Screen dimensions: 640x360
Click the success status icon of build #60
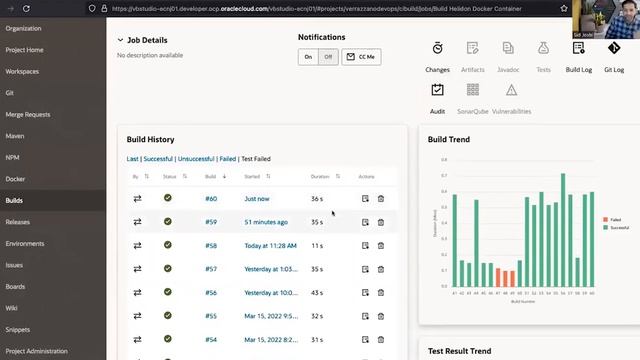click(x=168, y=198)
